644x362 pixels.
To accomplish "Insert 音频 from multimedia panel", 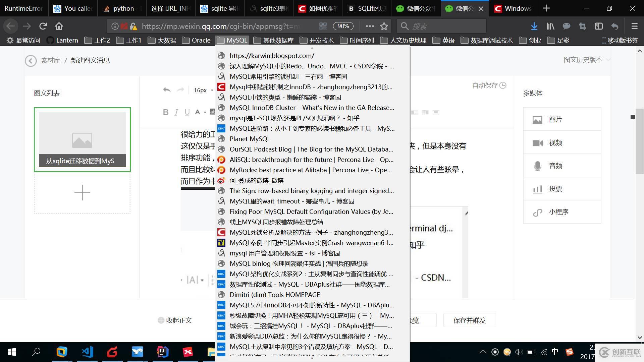I will (x=562, y=166).
